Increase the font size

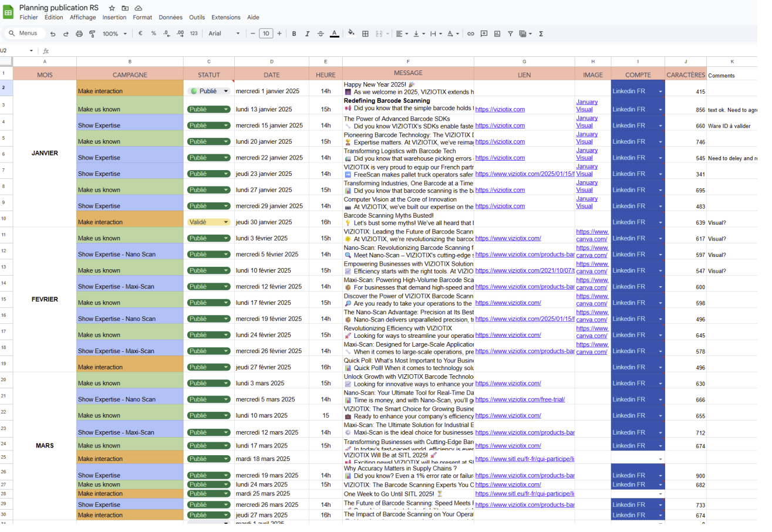click(x=279, y=33)
